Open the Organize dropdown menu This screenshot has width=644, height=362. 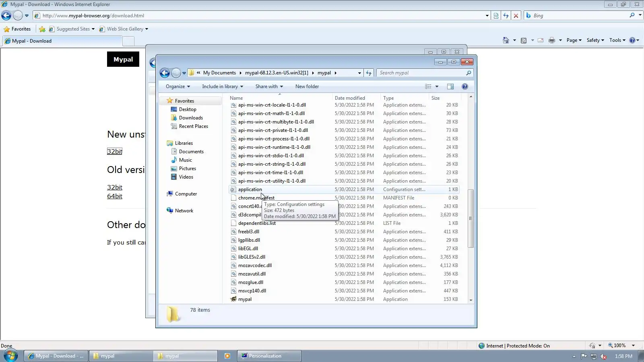[x=178, y=86]
